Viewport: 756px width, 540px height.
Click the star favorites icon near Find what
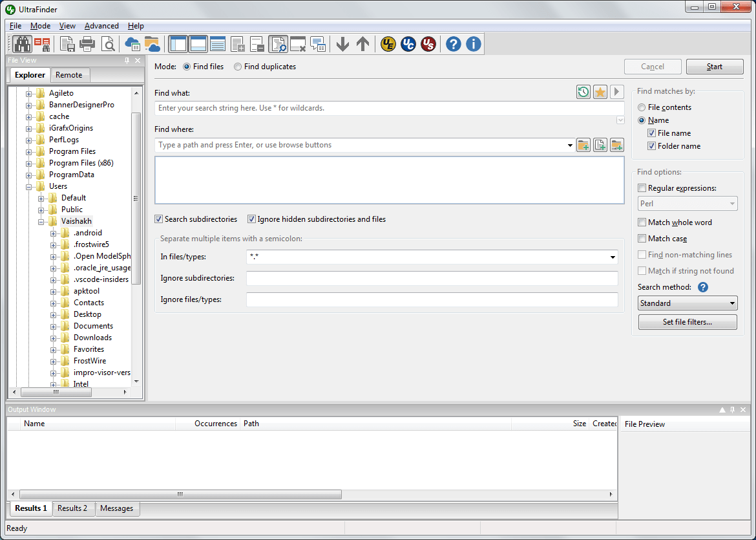(x=600, y=92)
